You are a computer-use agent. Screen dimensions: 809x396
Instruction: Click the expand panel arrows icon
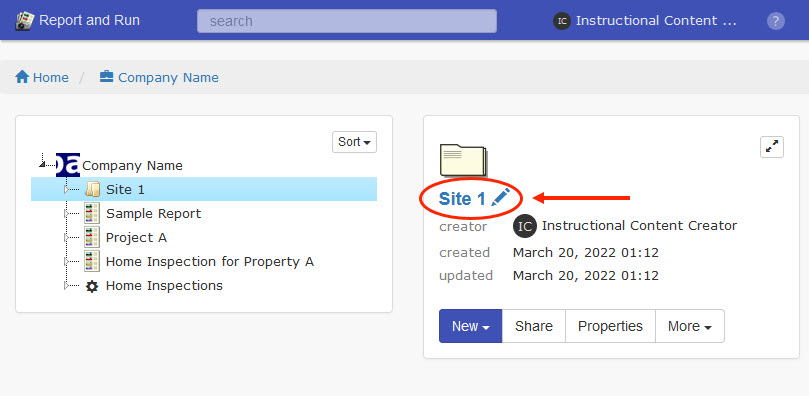pyautogui.click(x=772, y=147)
